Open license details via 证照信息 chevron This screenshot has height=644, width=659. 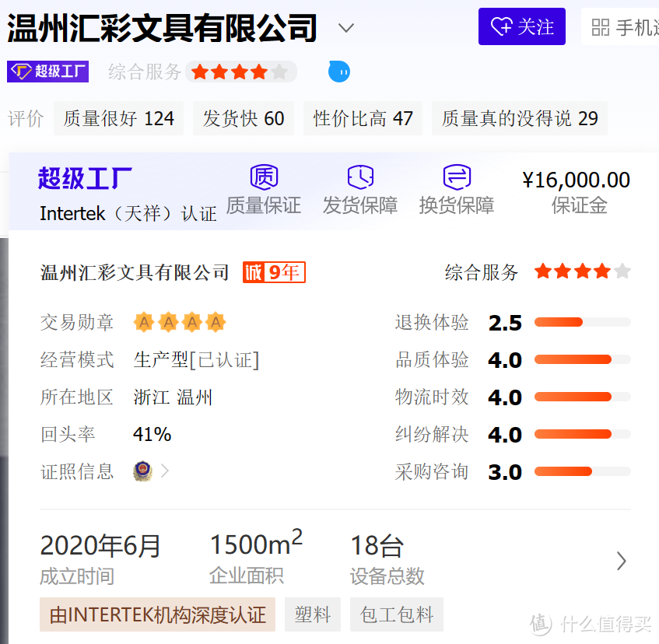point(165,471)
